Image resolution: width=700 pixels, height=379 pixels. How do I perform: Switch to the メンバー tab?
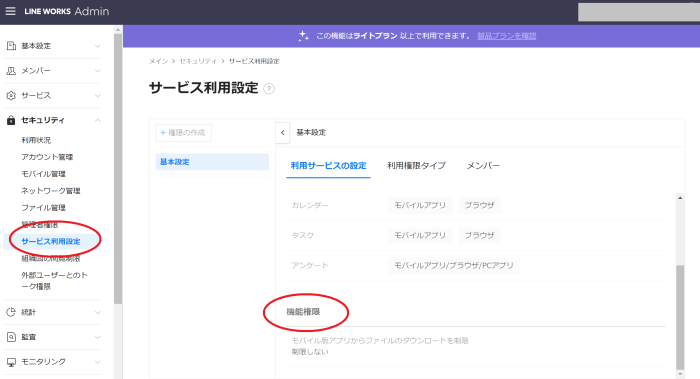click(x=483, y=166)
